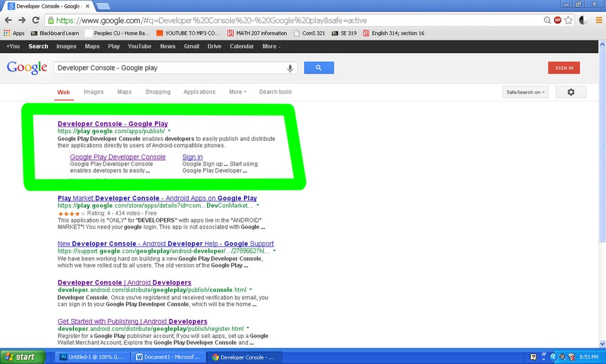Open YouTube from the black Google bar

[140, 46]
